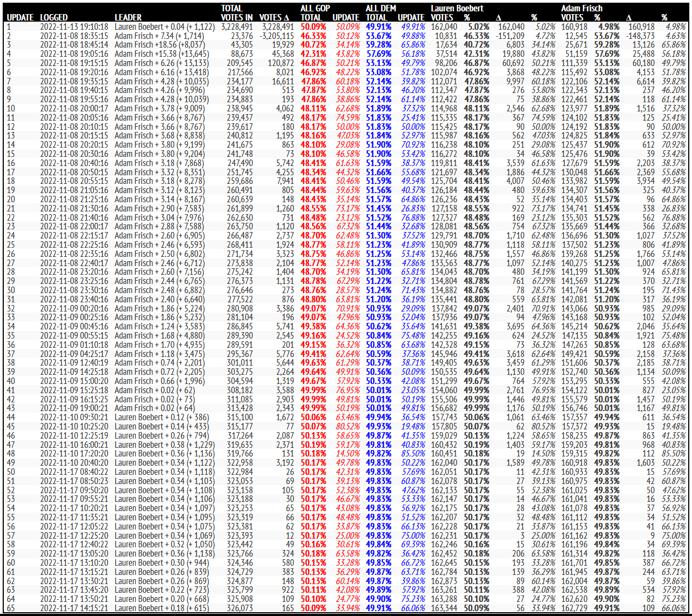Viewport: 692px width, 616px height.
Task: Click Frisch delta value 25,488
Action: [643, 54]
